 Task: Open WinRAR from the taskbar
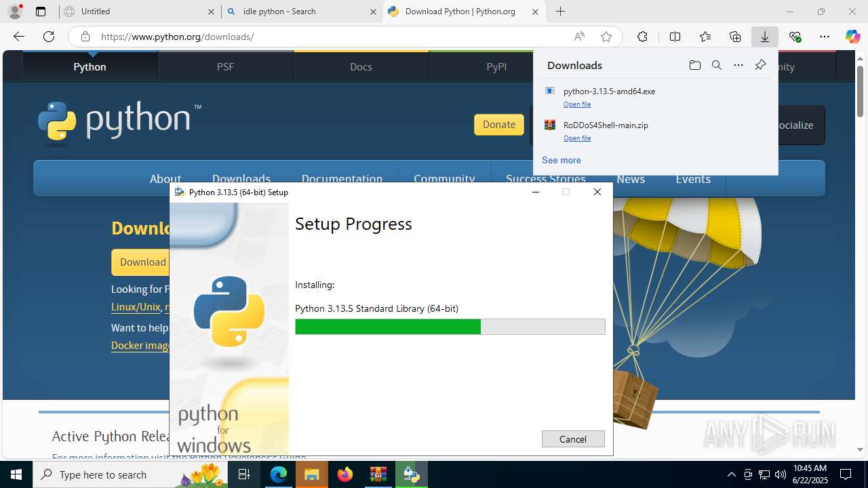tap(378, 474)
